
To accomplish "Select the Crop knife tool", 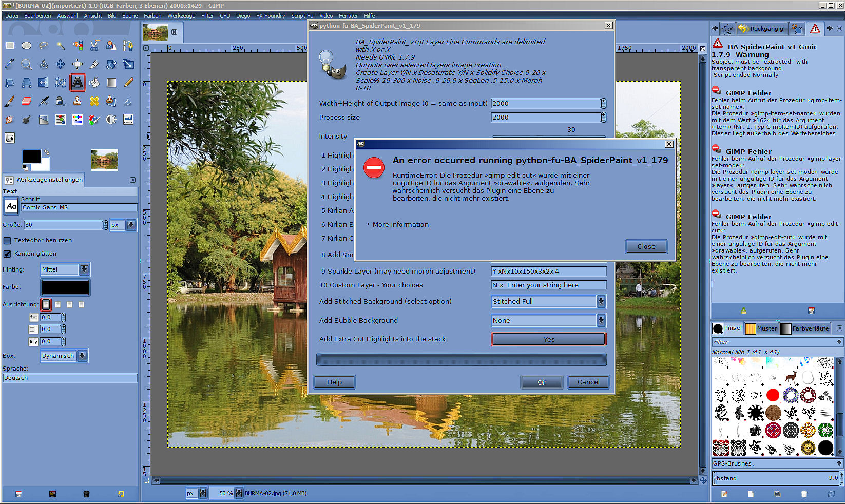I will [94, 64].
